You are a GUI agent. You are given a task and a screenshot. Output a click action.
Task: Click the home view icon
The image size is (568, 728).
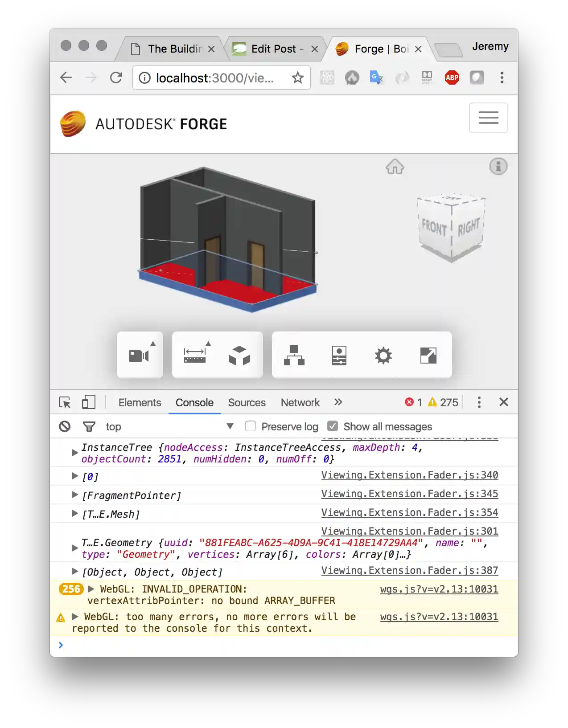click(395, 167)
